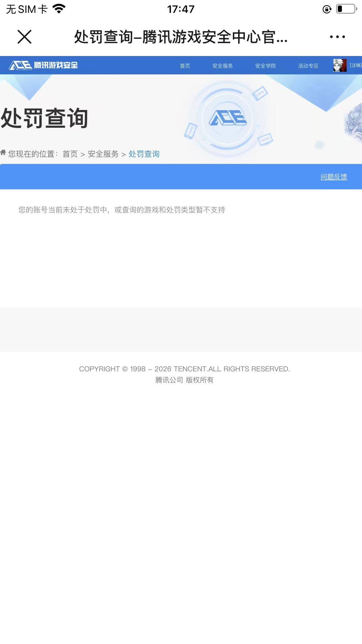This screenshot has height=644, width=362.
Task: Select 首页 in the breadcrumb trail
Action: pos(70,154)
